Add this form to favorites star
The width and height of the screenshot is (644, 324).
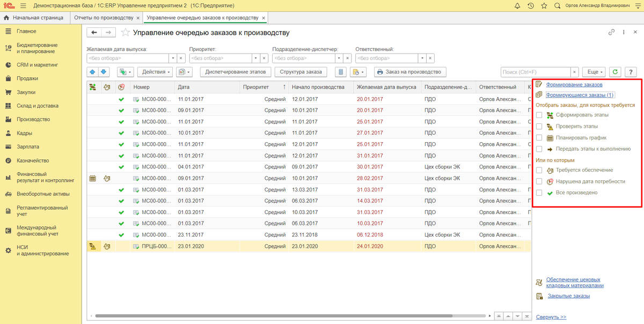[x=125, y=33]
